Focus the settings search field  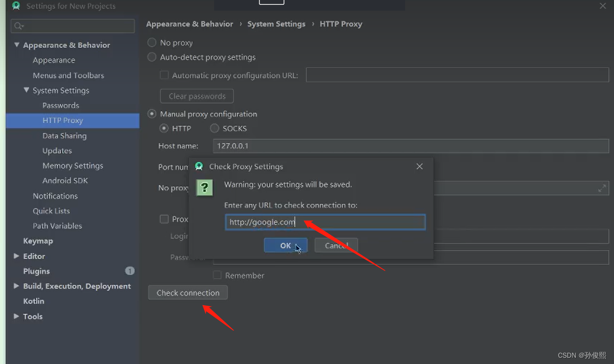[x=73, y=26]
